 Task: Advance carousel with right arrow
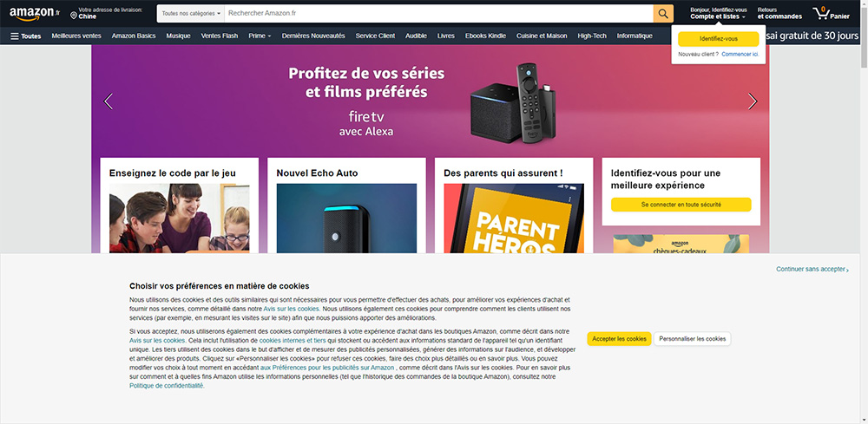[753, 101]
